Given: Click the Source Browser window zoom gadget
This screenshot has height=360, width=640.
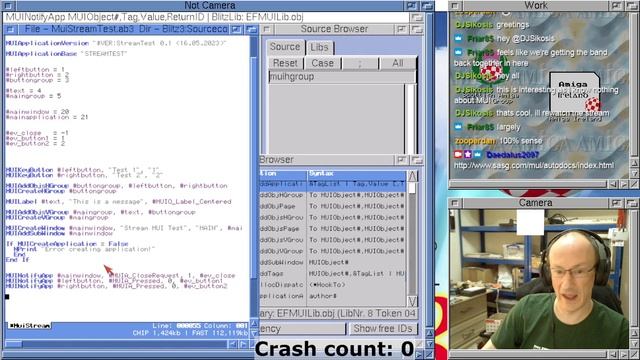Looking at the screenshot, I should pyautogui.click(x=401, y=29).
